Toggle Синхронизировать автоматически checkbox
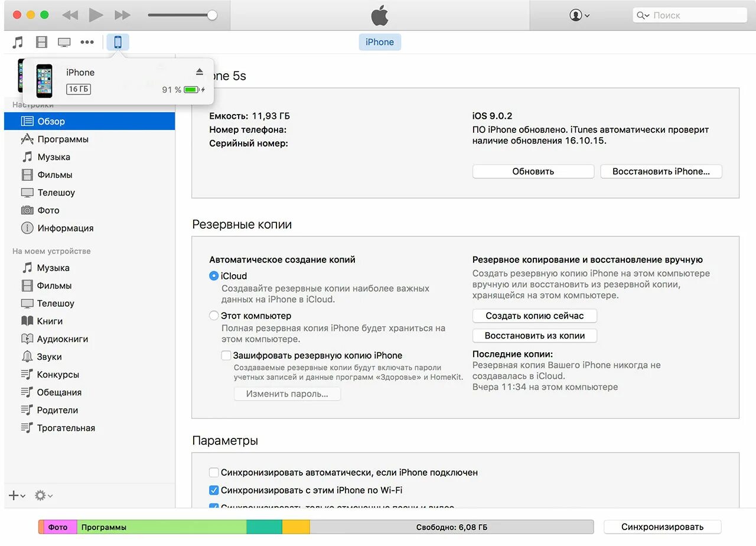Image resolution: width=756 pixels, height=546 pixels. (x=214, y=473)
